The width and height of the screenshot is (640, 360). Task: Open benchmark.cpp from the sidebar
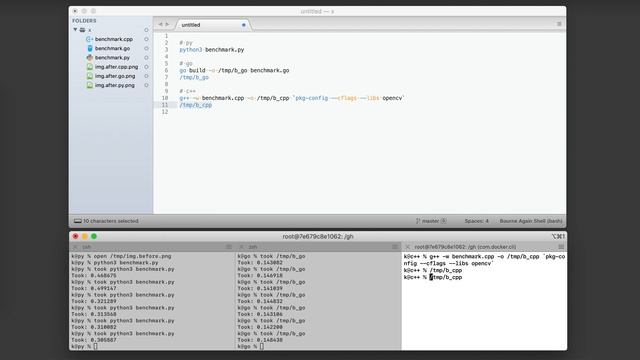114,39
